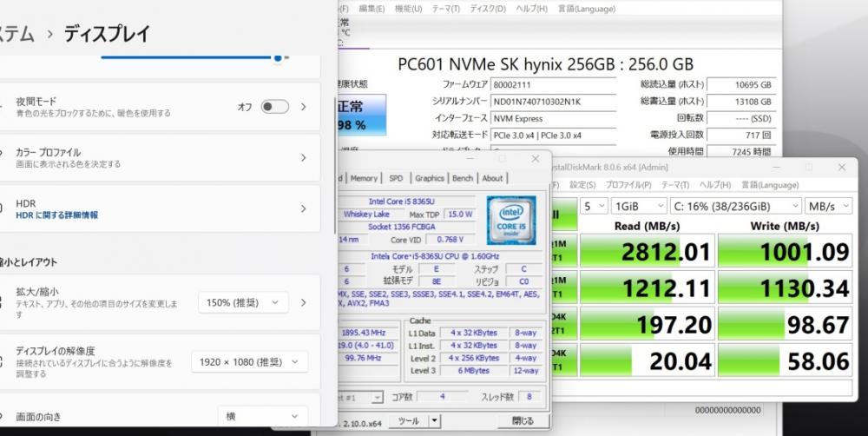The height and width of the screenshot is (436, 868).
Task: Open the test count dropdown showing 5
Action: click(x=594, y=206)
